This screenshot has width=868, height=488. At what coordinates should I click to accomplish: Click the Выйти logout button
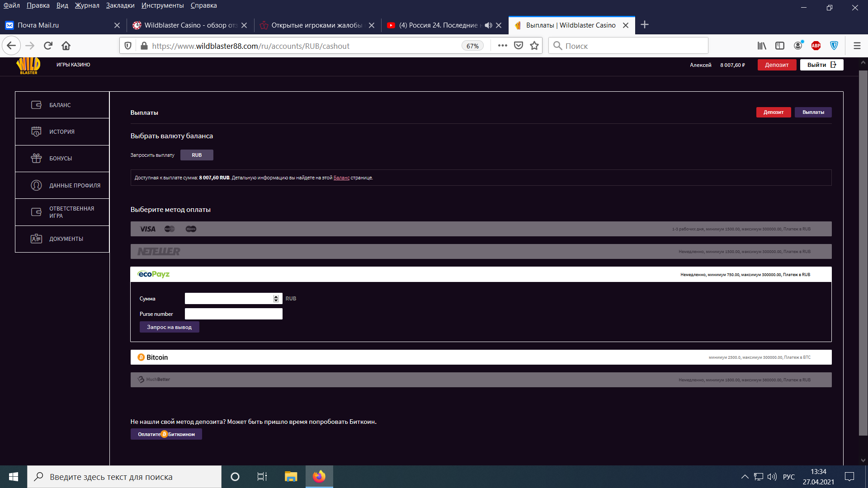[821, 65]
